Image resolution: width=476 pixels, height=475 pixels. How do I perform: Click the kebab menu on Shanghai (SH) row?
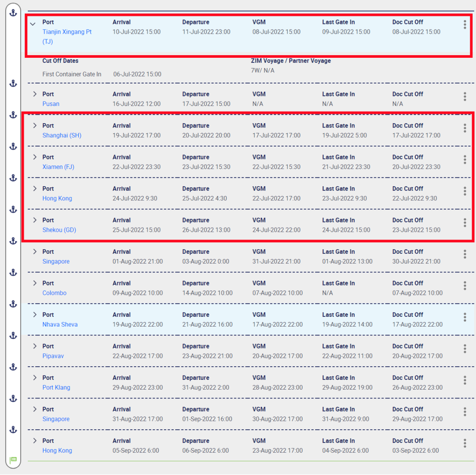465,128
